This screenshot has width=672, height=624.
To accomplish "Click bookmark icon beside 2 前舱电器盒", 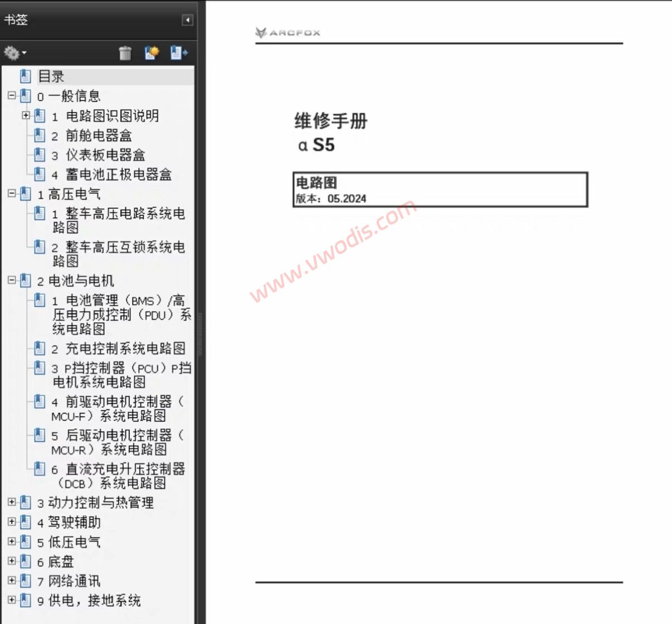I will tap(40, 135).
